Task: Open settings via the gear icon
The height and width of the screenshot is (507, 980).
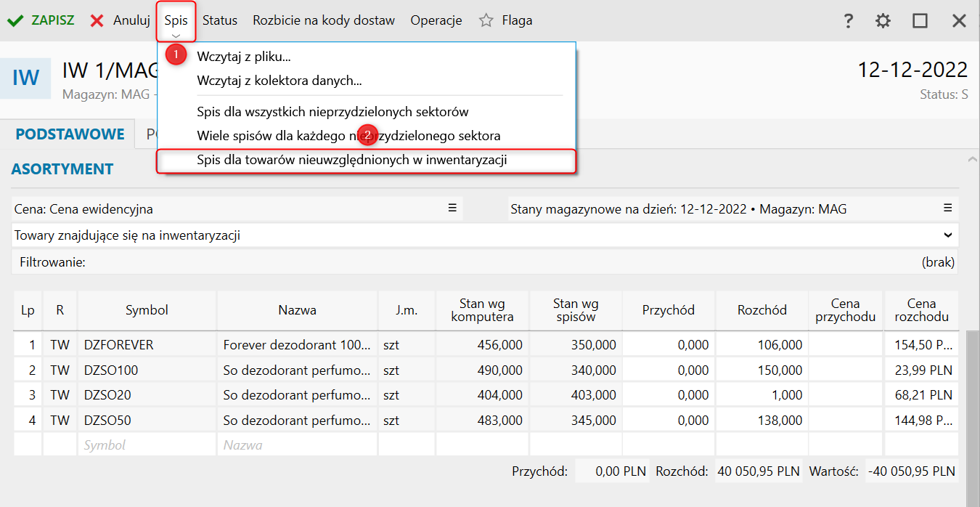Action: (883, 21)
